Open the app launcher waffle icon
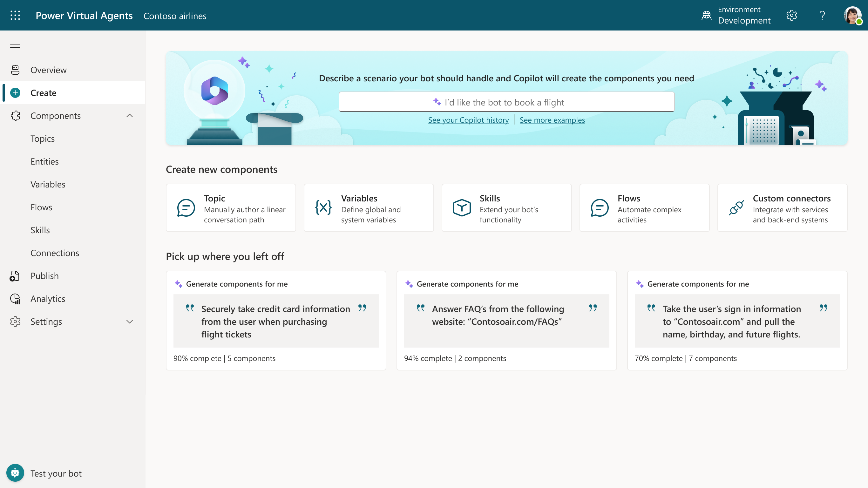The height and width of the screenshot is (488, 868). (15, 15)
